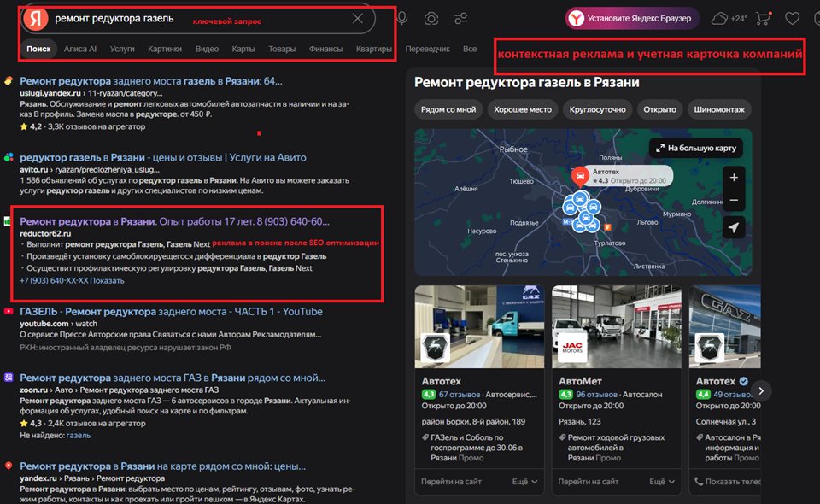Open third card GAZ building photo
This screenshot has width=820, height=504.
pyautogui.click(x=725, y=327)
